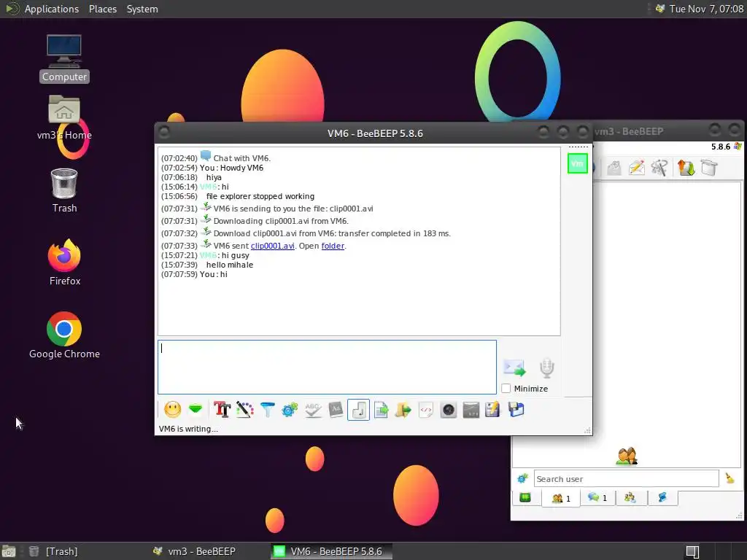Select the Trash desktop icon

pos(64,190)
